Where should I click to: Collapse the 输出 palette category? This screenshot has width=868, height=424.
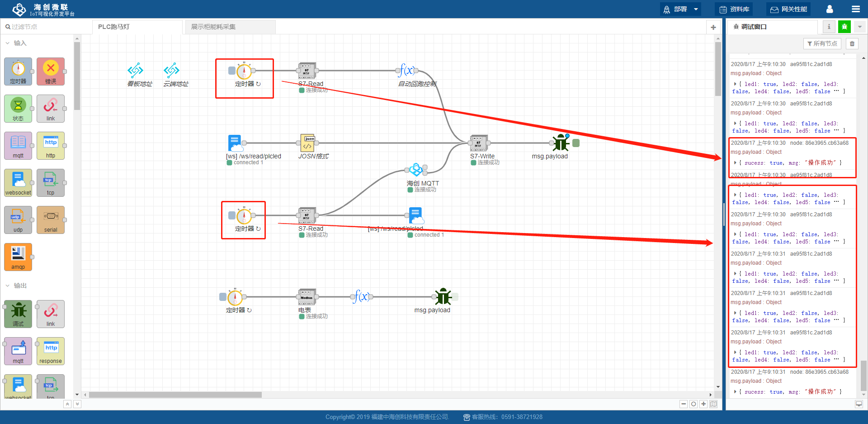click(x=16, y=286)
